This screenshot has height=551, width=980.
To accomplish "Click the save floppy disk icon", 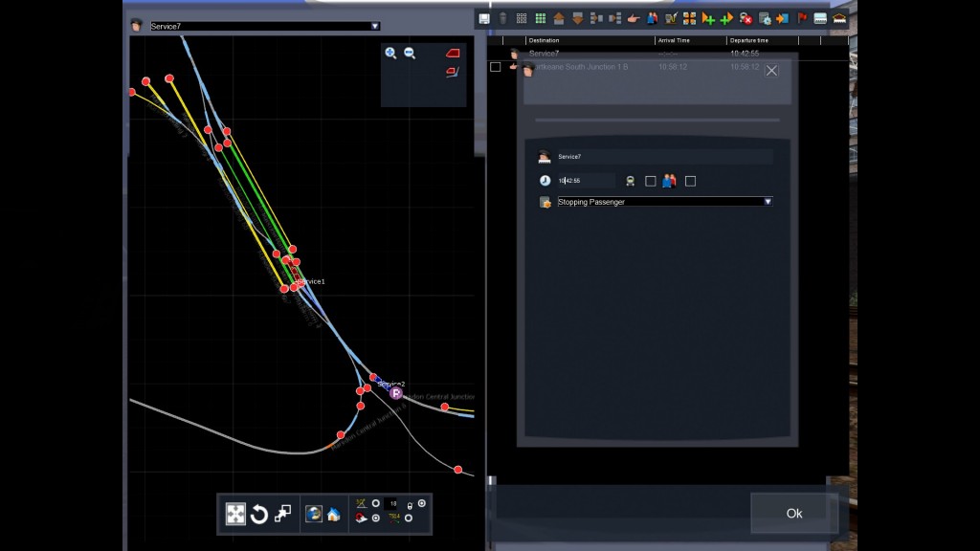I will coord(484,18).
